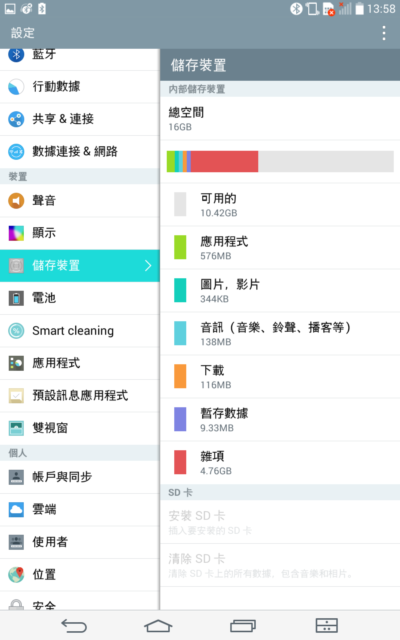Open the dual-window navigation bar button
The image size is (400, 640).
pos(327,625)
